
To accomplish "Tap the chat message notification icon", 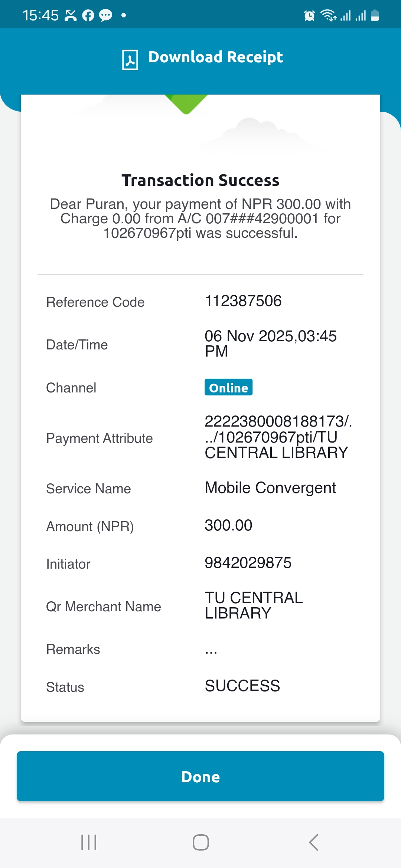I will [x=105, y=16].
